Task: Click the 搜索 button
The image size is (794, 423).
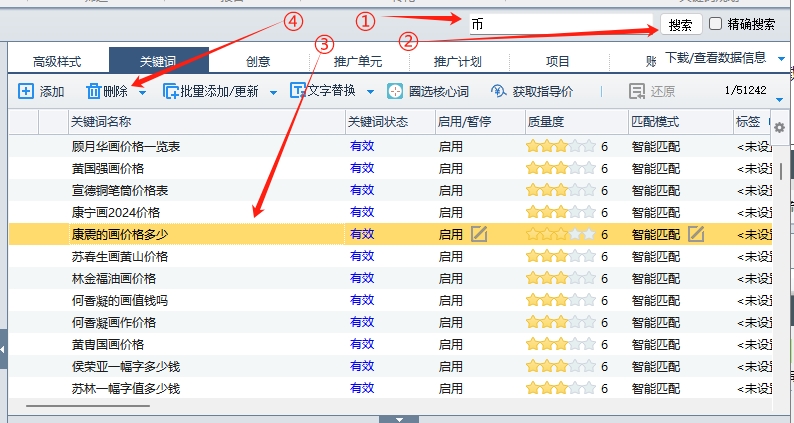Action: [x=680, y=25]
